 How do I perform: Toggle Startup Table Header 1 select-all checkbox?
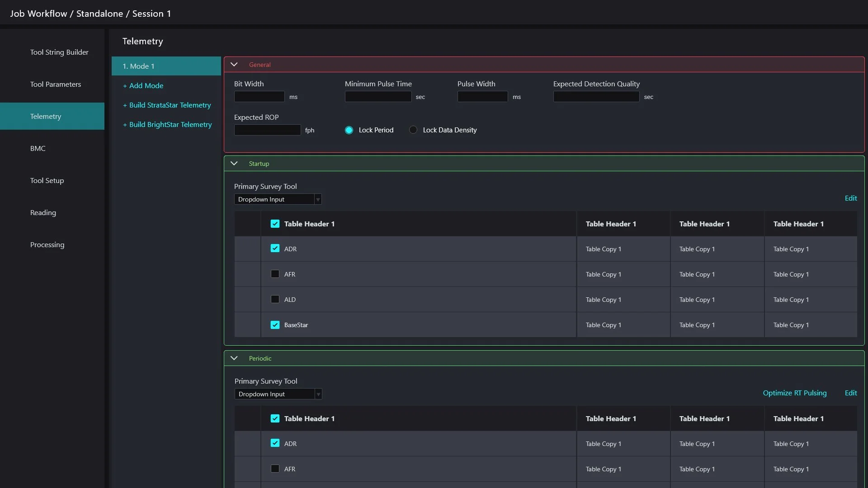pos(275,224)
